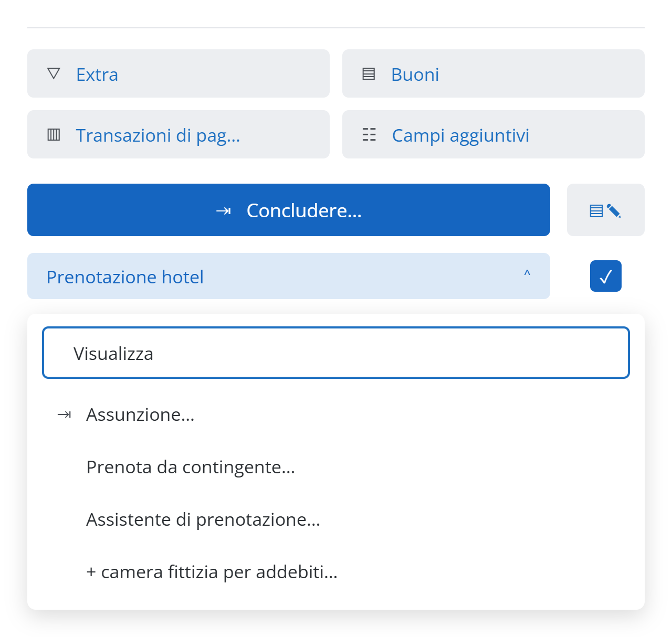Click the triangle icon beside Extra
This screenshot has height=637, width=672.
pyautogui.click(x=54, y=73)
